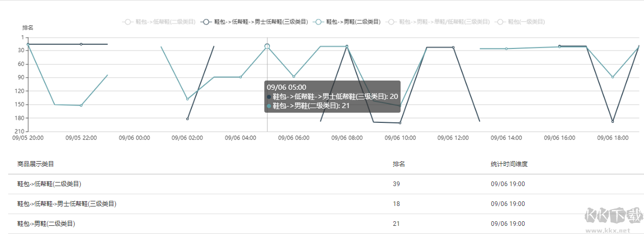Click teal data point at rank 150 near 09/05 22:00
This screenshot has width=644, height=234.
[81, 106]
